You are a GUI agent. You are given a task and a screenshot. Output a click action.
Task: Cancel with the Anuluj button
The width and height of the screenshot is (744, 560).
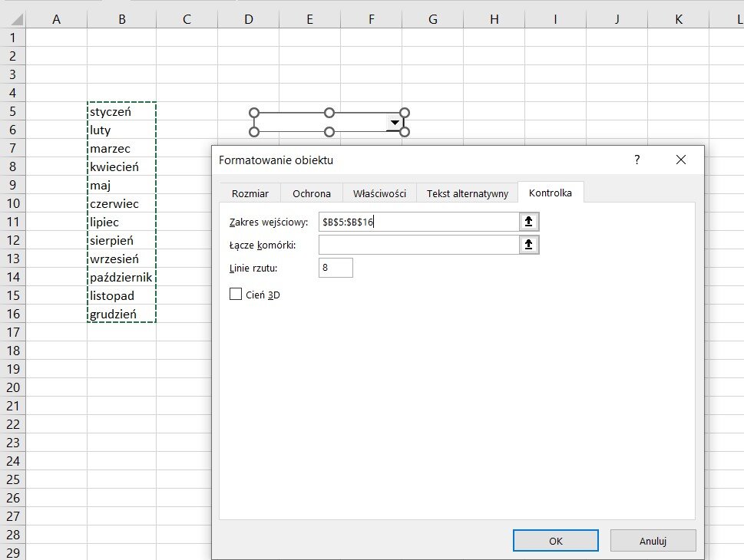coord(653,541)
